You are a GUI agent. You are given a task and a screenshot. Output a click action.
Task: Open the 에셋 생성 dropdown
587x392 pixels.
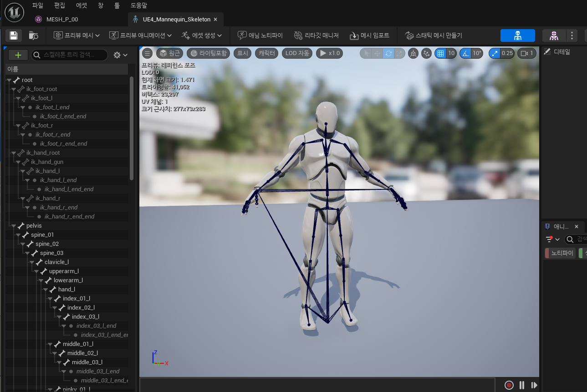pos(201,36)
